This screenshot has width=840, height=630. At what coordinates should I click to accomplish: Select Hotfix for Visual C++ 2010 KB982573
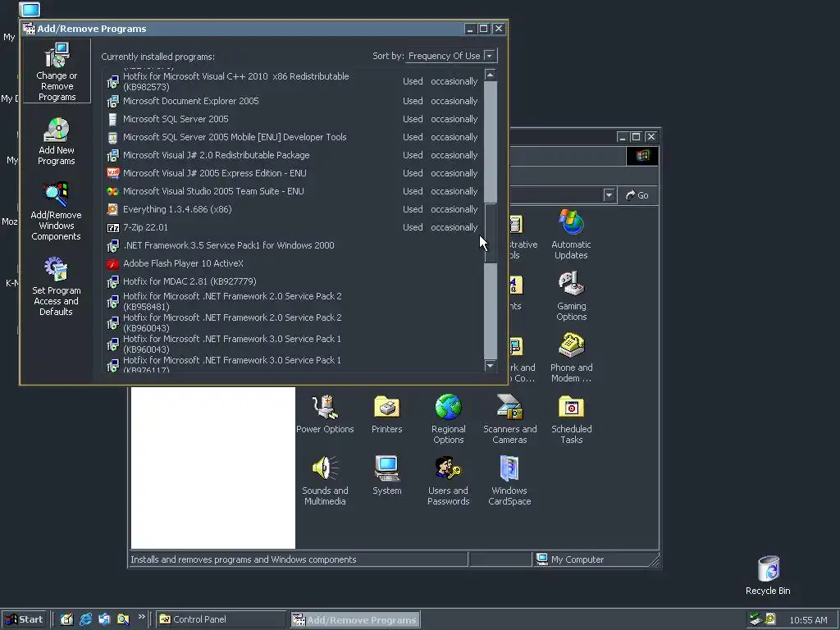pyautogui.click(x=293, y=81)
